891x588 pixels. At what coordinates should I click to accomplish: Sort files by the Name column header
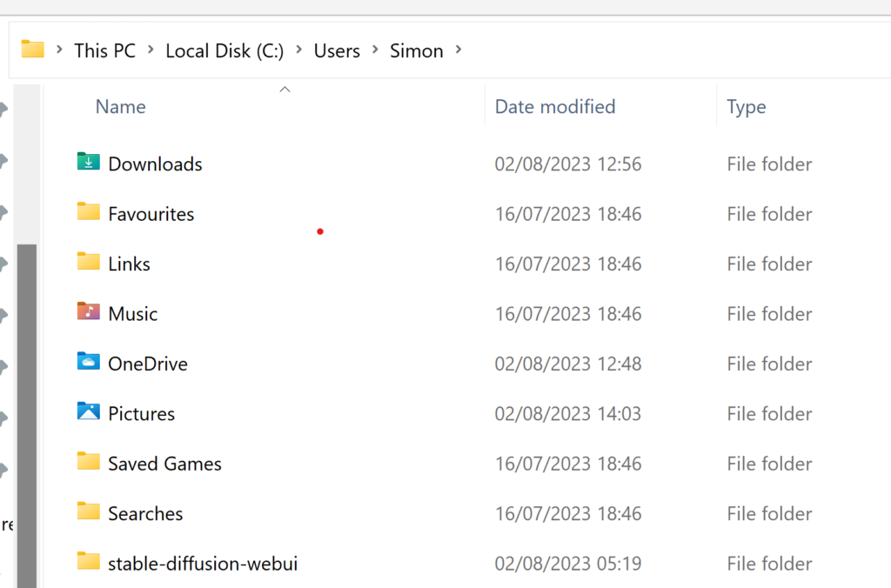coord(120,105)
